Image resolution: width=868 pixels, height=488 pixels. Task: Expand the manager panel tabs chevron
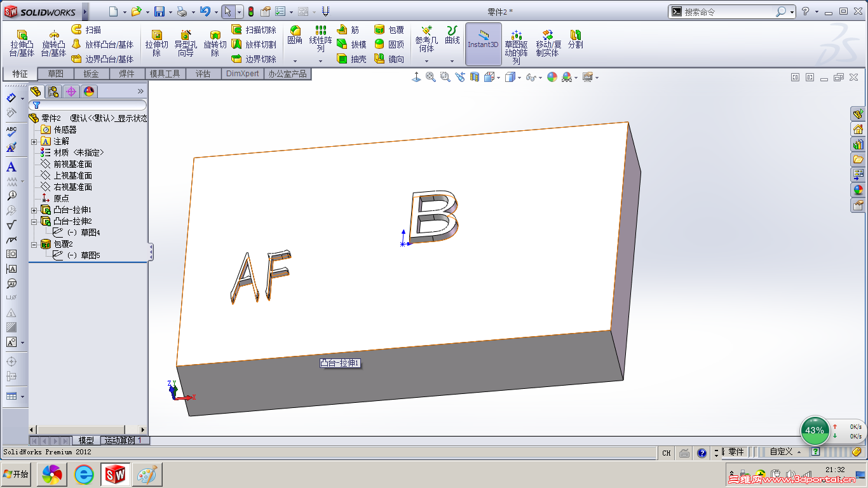point(140,91)
